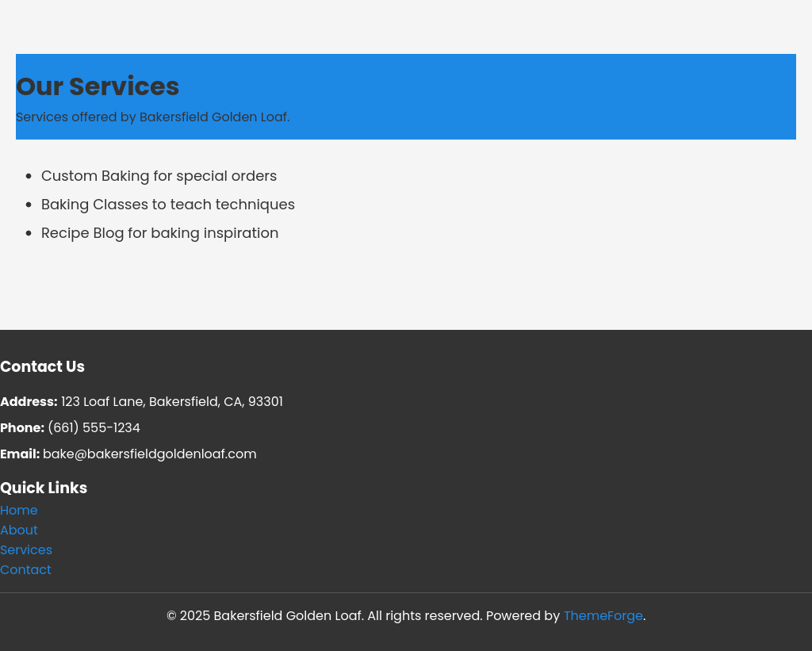The image size is (812, 651).
Task: Click the bold Address: label
Action: click(29, 402)
